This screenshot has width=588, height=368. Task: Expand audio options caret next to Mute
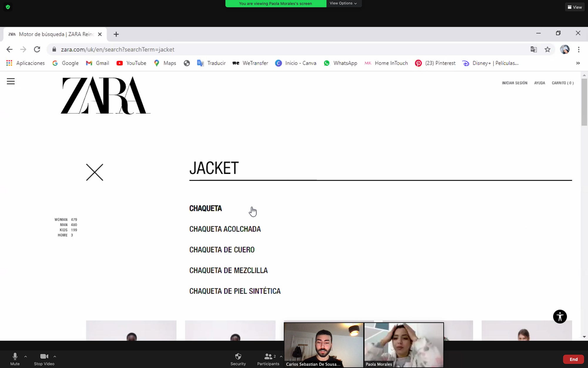tap(26, 357)
